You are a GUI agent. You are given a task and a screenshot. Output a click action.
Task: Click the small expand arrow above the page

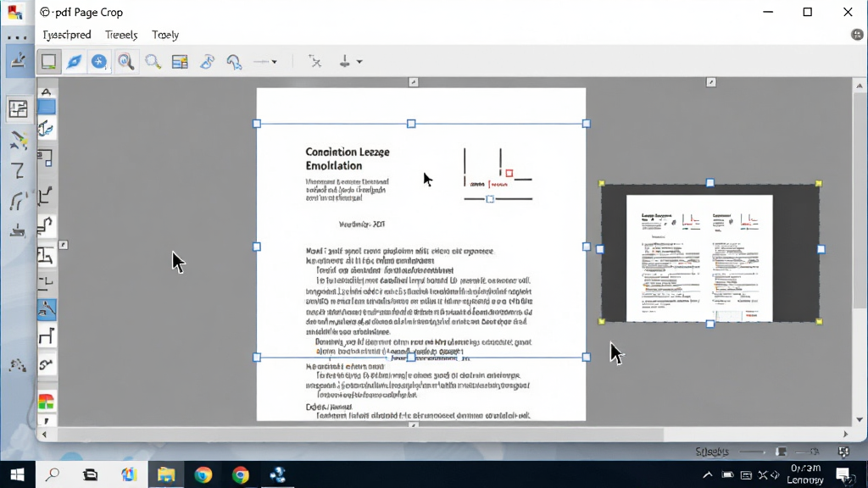(414, 82)
